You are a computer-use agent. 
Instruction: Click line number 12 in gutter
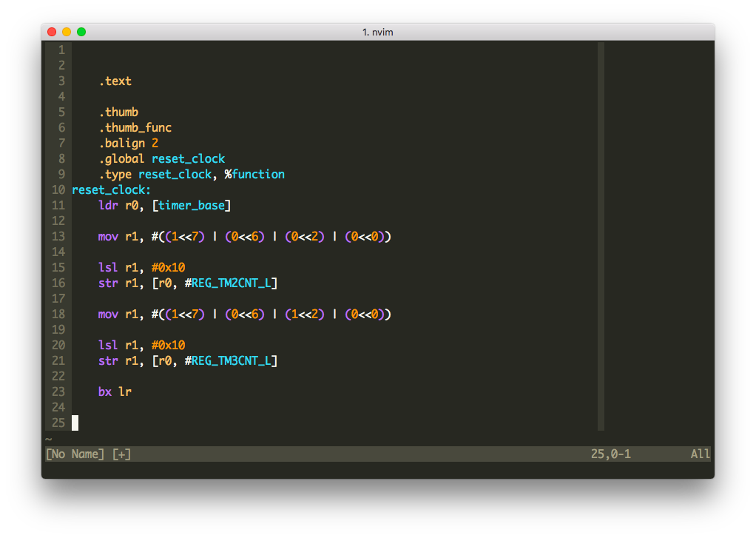point(58,221)
